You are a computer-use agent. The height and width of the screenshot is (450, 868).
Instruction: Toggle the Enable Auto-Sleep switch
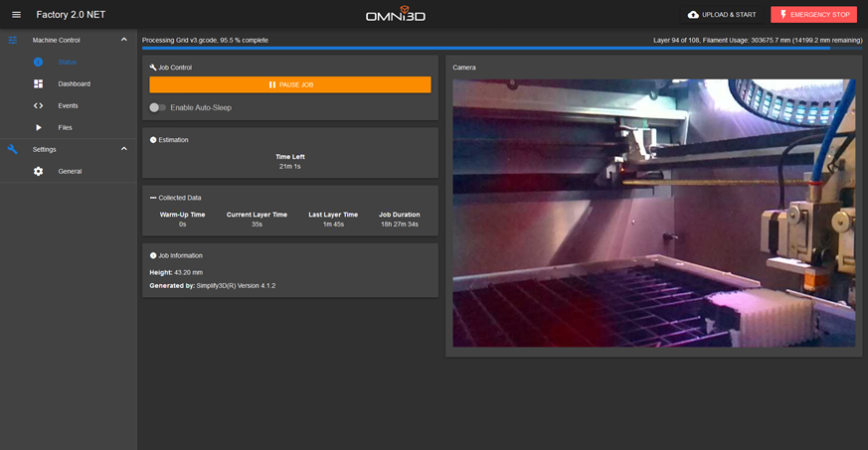tap(158, 108)
